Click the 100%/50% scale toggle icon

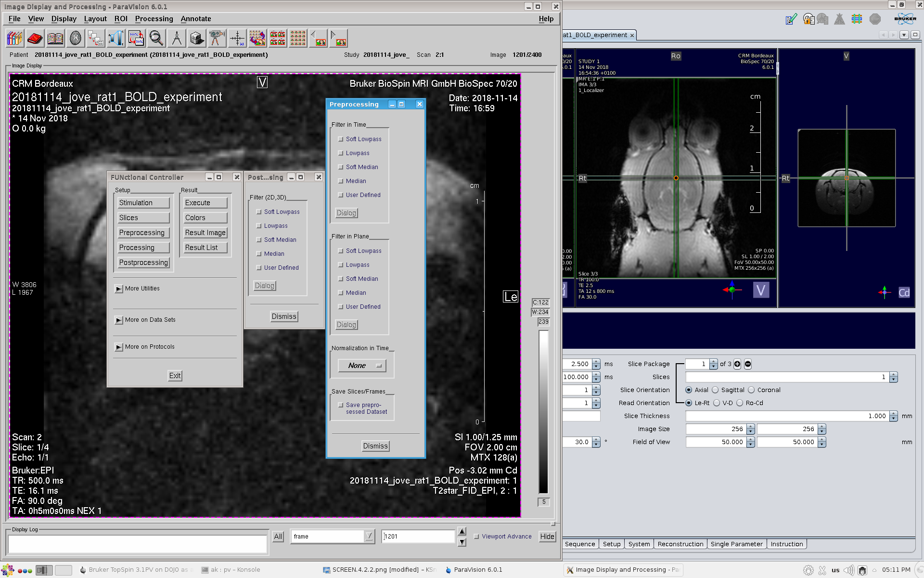click(x=136, y=38)
